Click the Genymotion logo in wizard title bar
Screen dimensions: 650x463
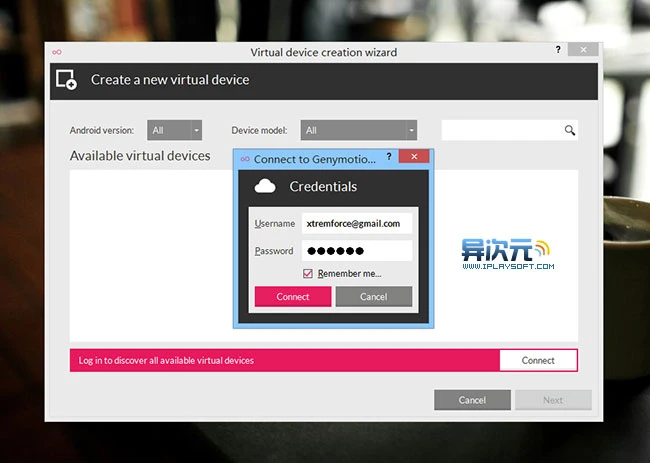57,52
